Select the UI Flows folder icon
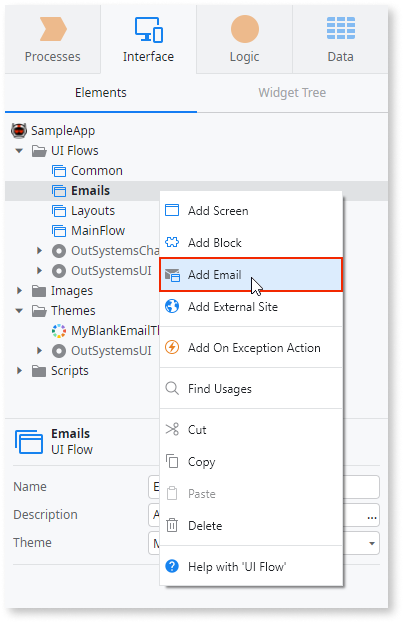 tap(39, 151)
